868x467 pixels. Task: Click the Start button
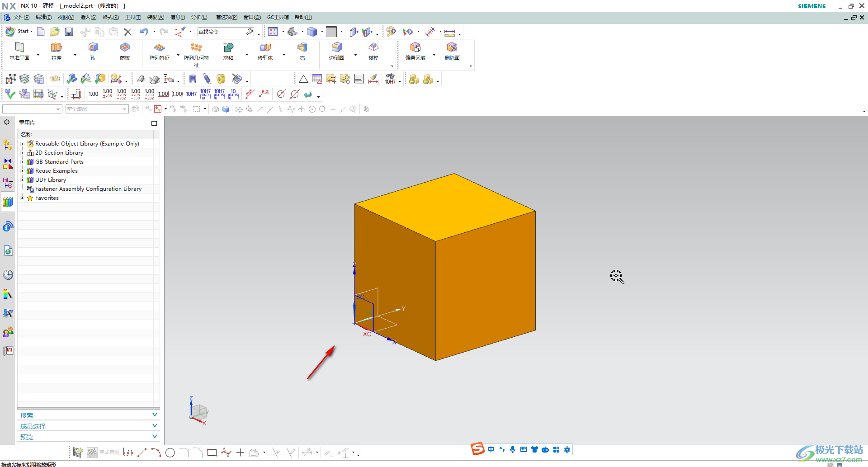[19, 31]
